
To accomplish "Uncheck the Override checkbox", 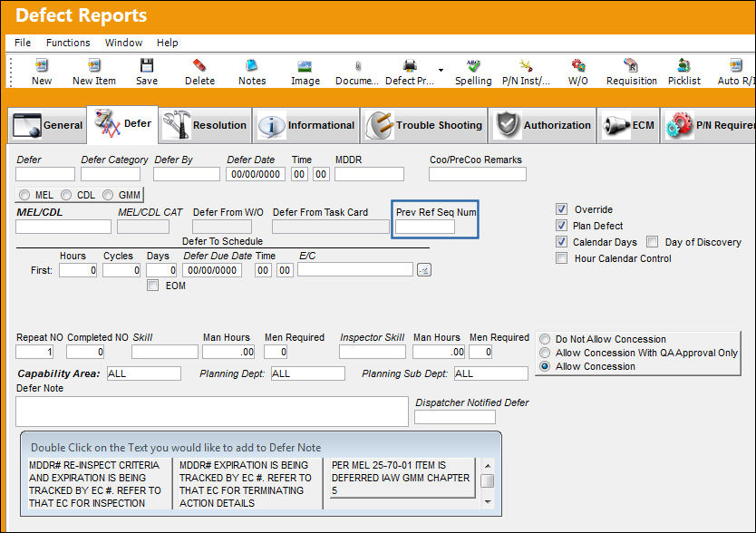I will tap(561, 208).
